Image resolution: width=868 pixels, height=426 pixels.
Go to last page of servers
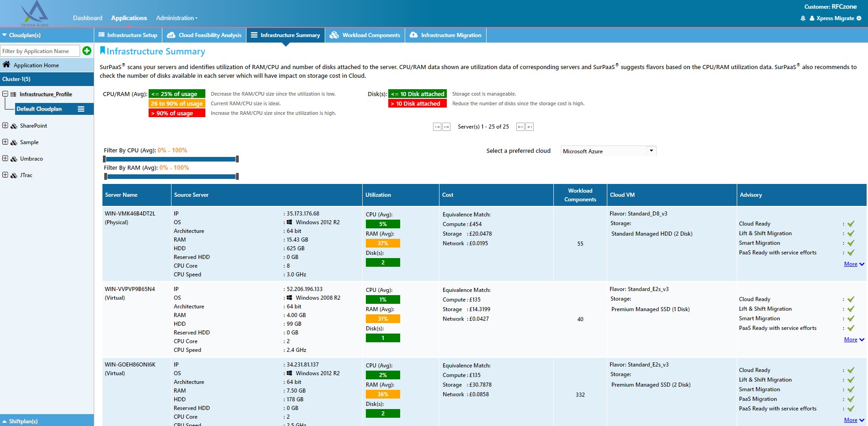(530, 127)
